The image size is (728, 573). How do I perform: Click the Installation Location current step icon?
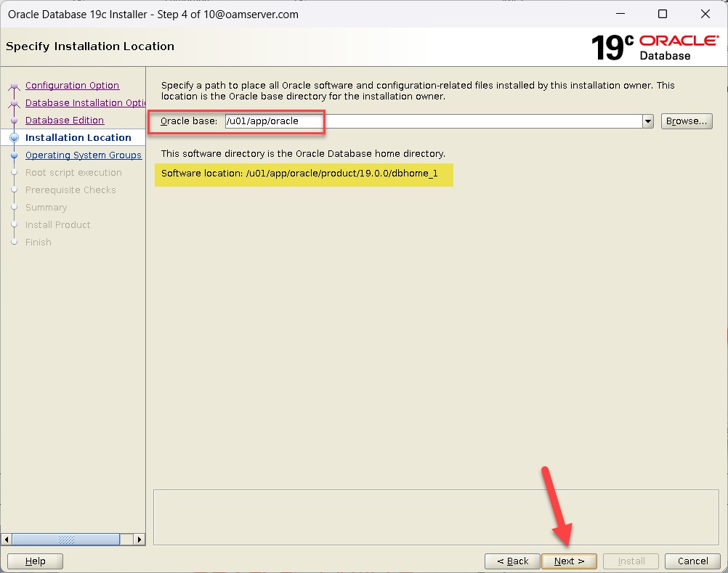click(14, 138)
